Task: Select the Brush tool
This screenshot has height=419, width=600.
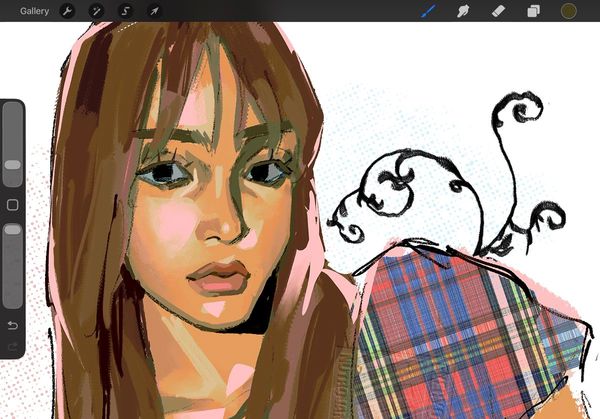Action: click(428, 11)
